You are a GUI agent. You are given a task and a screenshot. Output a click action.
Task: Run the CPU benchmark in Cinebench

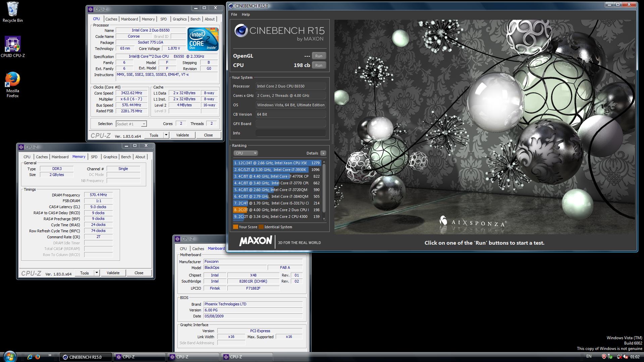pos(319,65)
